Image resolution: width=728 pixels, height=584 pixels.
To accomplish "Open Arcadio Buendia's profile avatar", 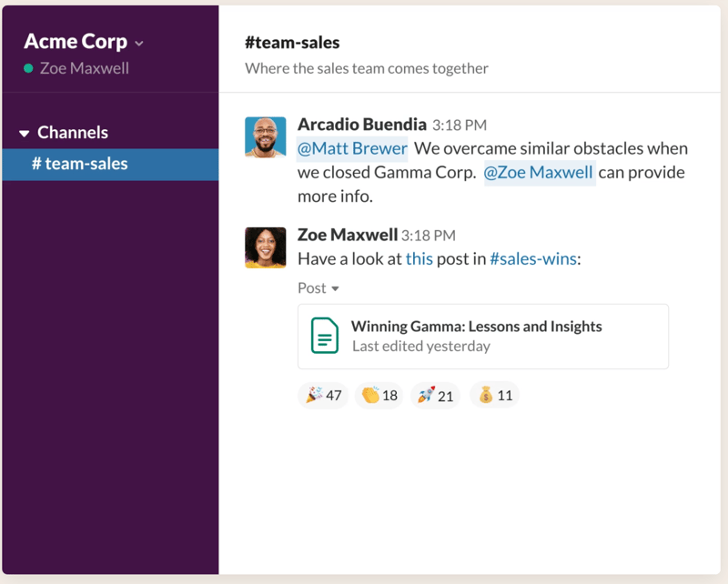I will 266,136.
